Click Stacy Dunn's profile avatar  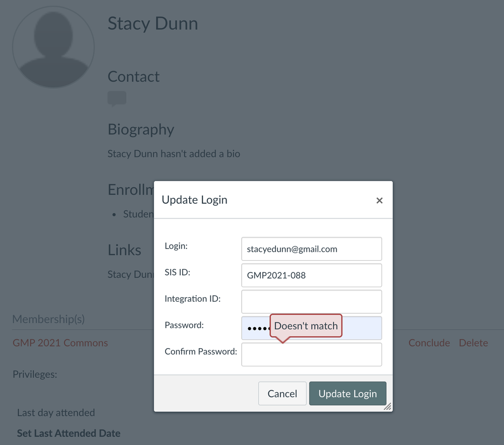point(53,47)
